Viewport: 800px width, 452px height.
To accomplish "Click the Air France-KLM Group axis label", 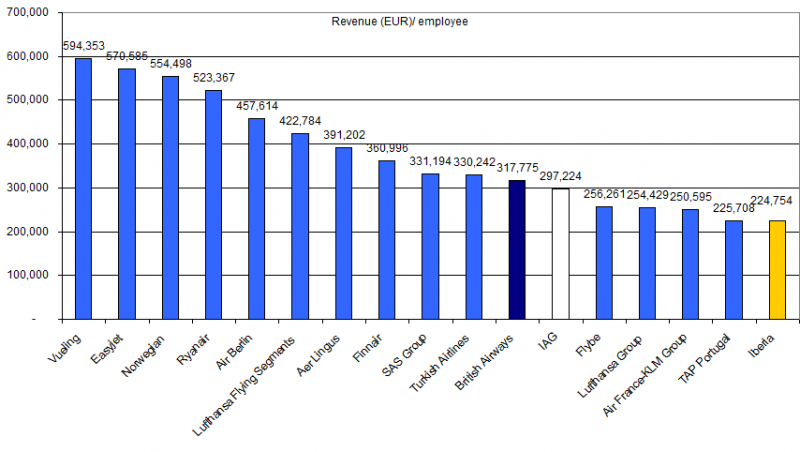I will (644, 375).
